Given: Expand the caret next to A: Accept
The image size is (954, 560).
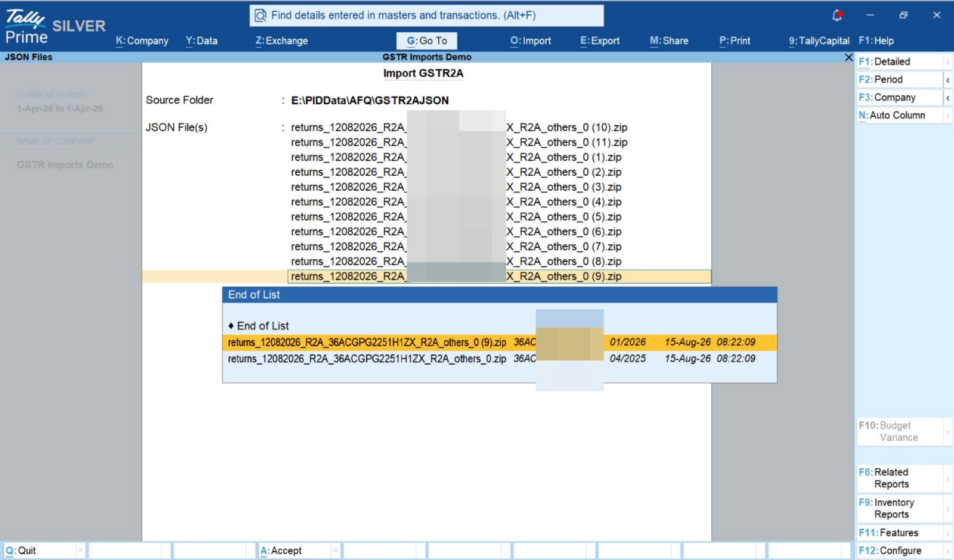Looking at the screenshot, I should point(336,550).
